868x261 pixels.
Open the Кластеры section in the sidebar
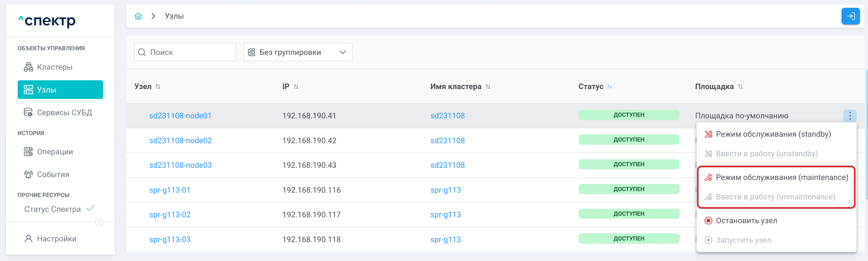pos(55,67)
